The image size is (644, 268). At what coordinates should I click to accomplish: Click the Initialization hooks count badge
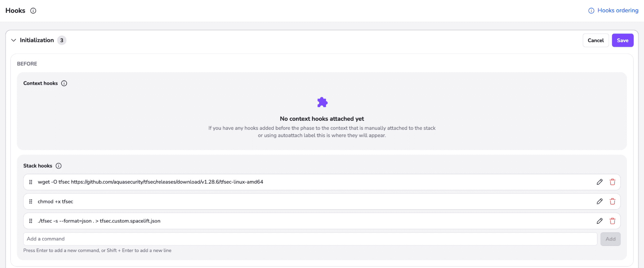[62, 40]
